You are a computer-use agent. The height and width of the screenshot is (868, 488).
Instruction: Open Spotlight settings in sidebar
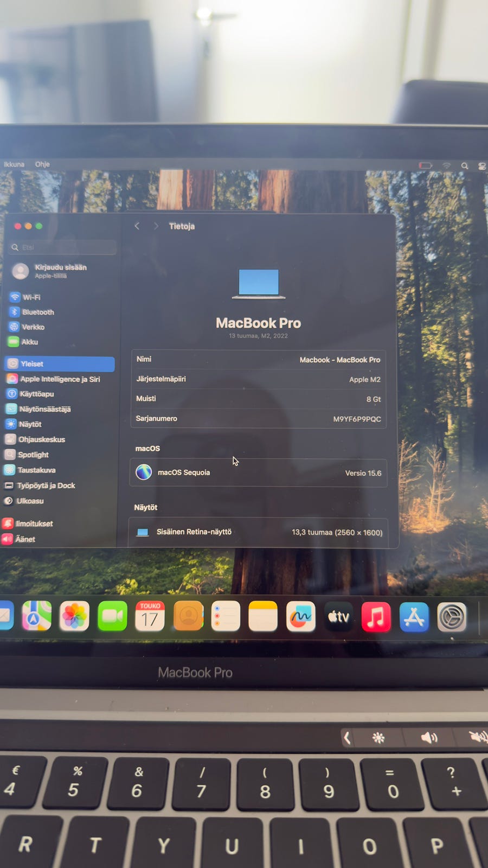click(x=27, y=455)
